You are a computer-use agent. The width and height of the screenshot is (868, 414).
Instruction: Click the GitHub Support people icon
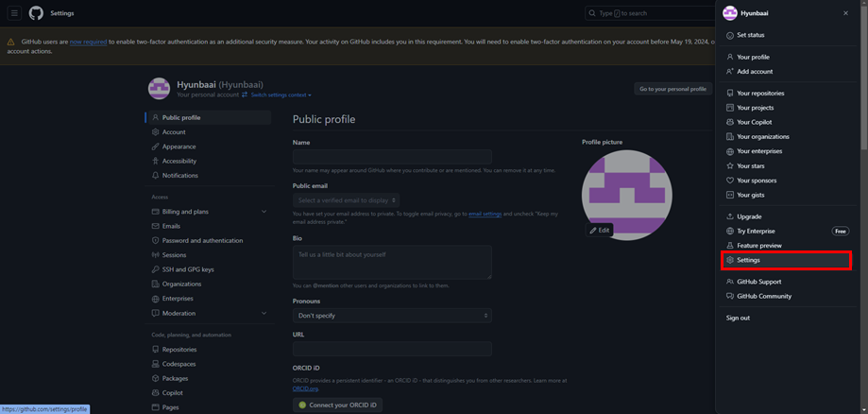click(729, 282)
